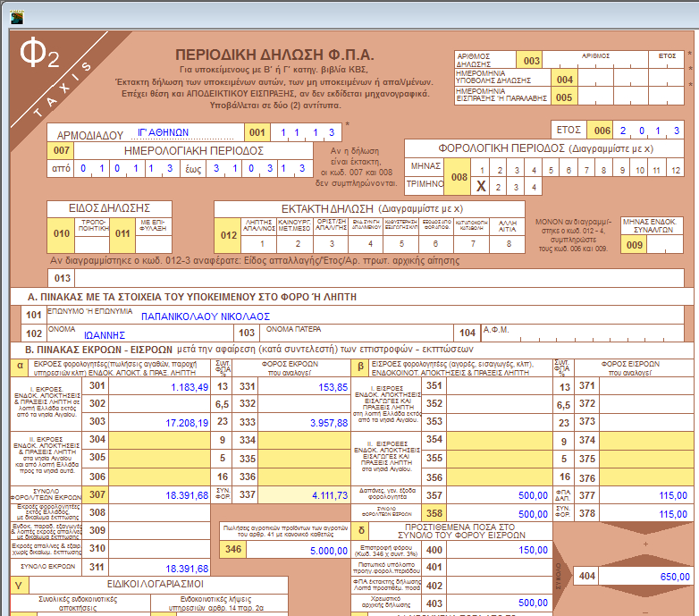Click the empty field for code 371
The height and width of the screenshot is (616, 699).
(646, 386)
